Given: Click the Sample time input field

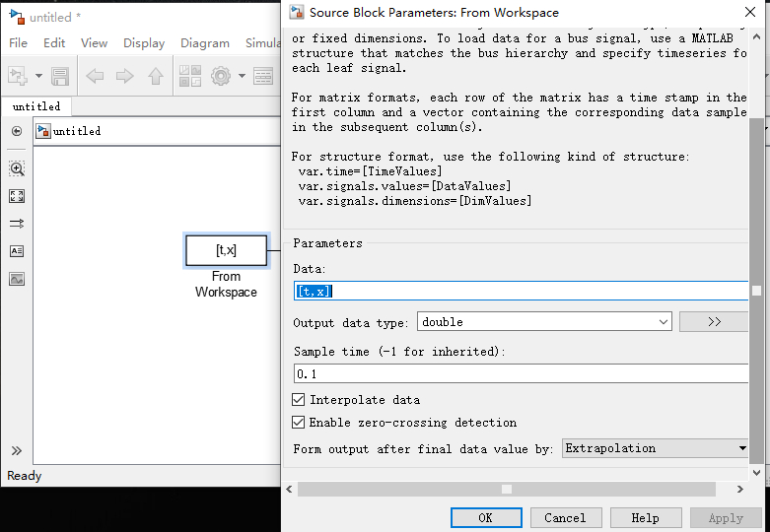Looking at the screenshot, I should pos(521,374).
